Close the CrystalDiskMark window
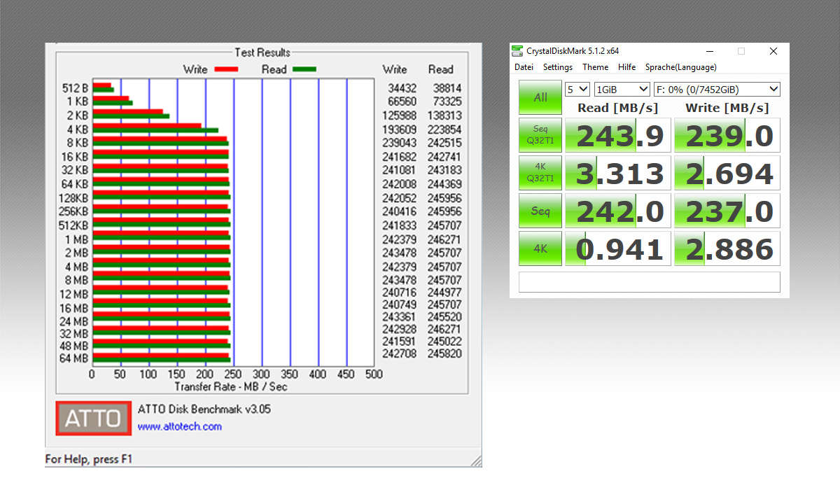The width and height of the screenshot is (840, 504). (773, 51)
